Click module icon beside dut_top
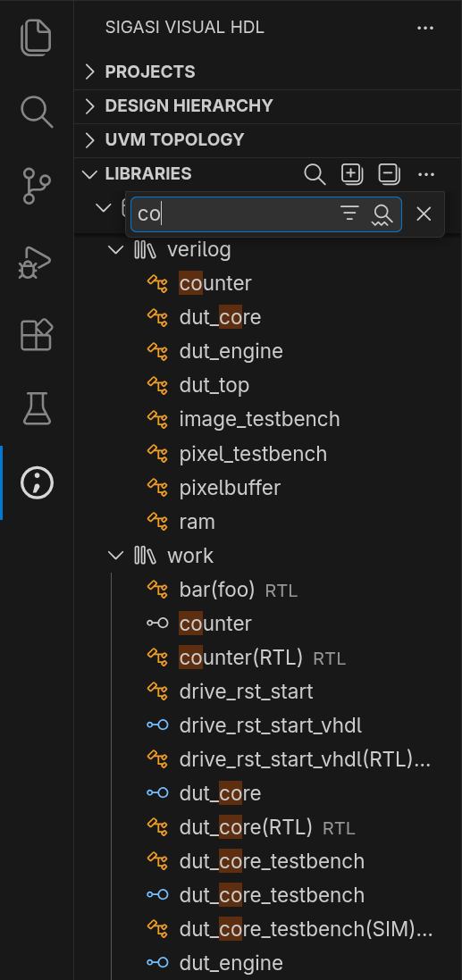 157,386
